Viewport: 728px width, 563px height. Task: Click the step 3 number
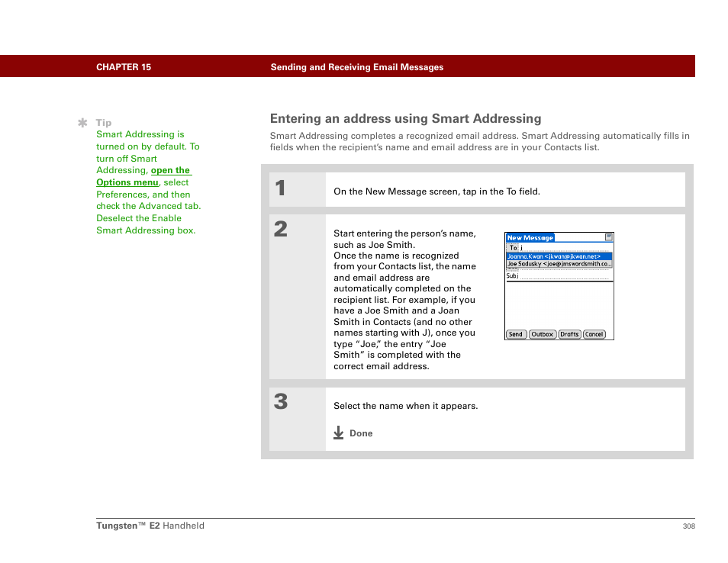281,402
